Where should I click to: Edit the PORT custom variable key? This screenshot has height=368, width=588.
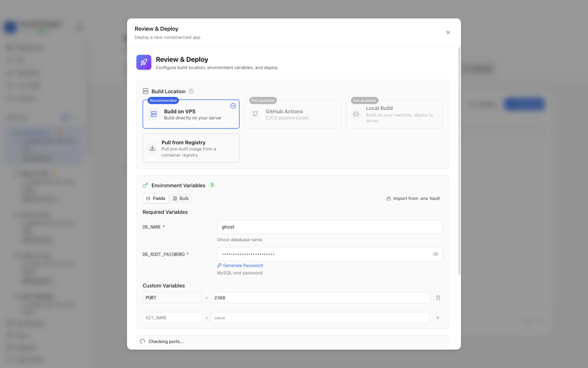click(x=172, y=298)
